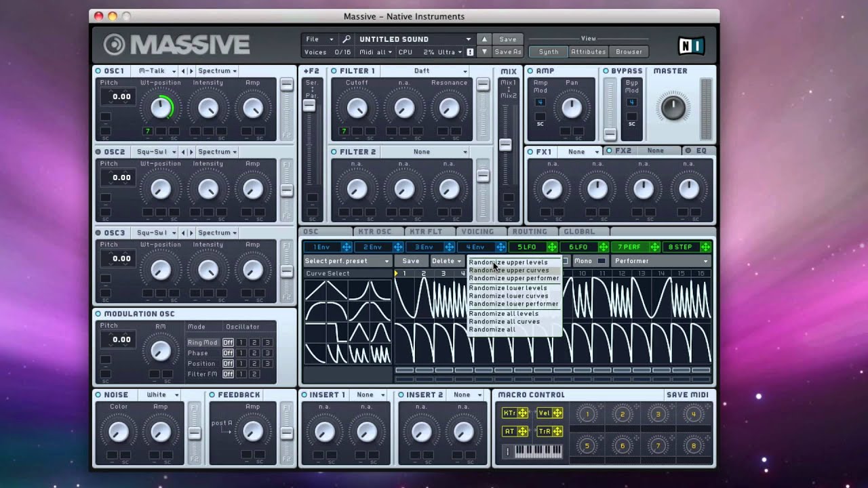This screenshot has width=868, height=488.
Task: Choose Randomize upper performer menu entry
Action: click(514, 278)
